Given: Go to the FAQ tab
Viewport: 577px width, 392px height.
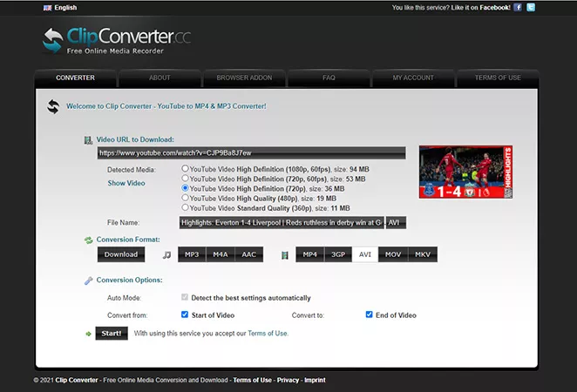Looking at the screenshot, I should pyautogui.click(x=329, y=78).
